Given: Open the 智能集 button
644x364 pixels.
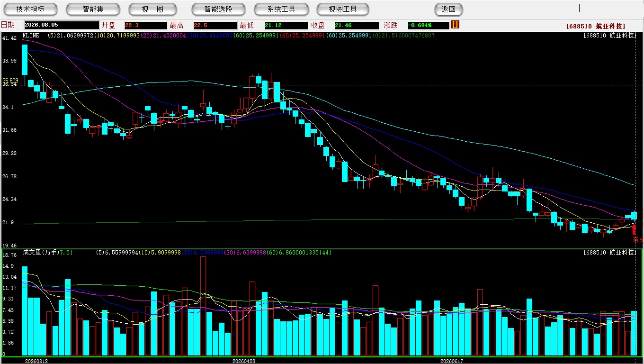Looking at the screenshot, I should click(93, 9).
